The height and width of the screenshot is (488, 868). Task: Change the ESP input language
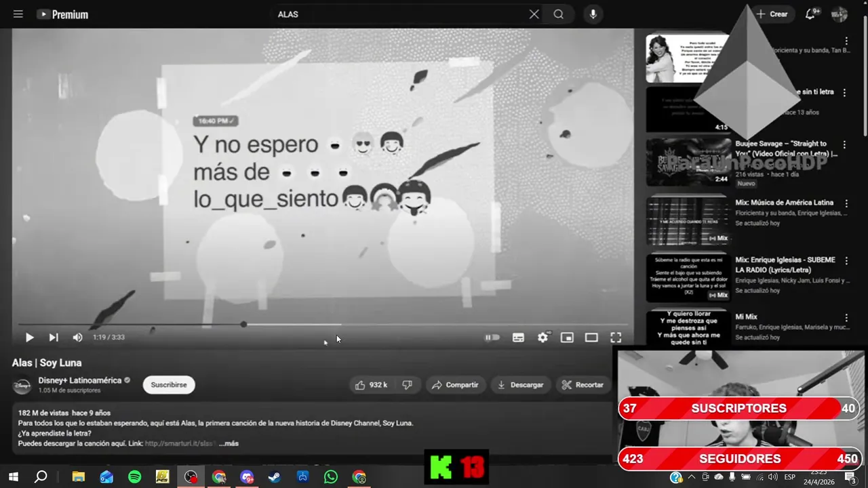click(790, 477)
